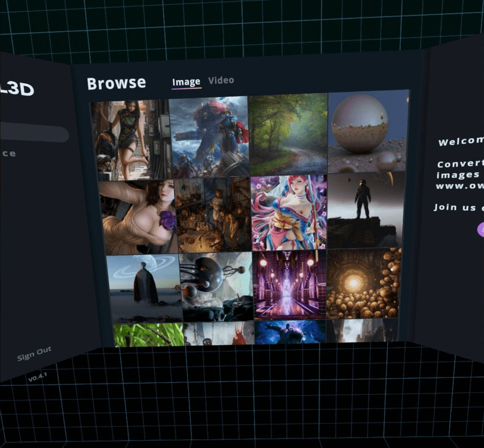Click the V0.4.1 version label
The width and height of the screenshot is (484, 448).
(x=38, y=377)
